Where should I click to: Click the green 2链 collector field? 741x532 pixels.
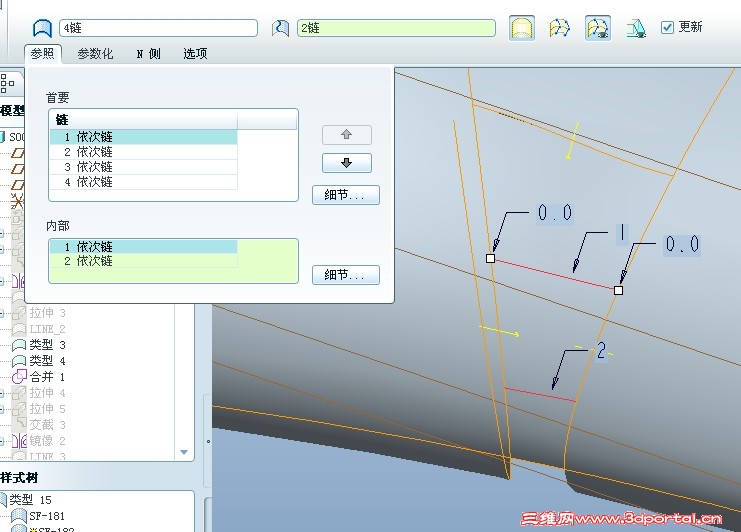396,28
